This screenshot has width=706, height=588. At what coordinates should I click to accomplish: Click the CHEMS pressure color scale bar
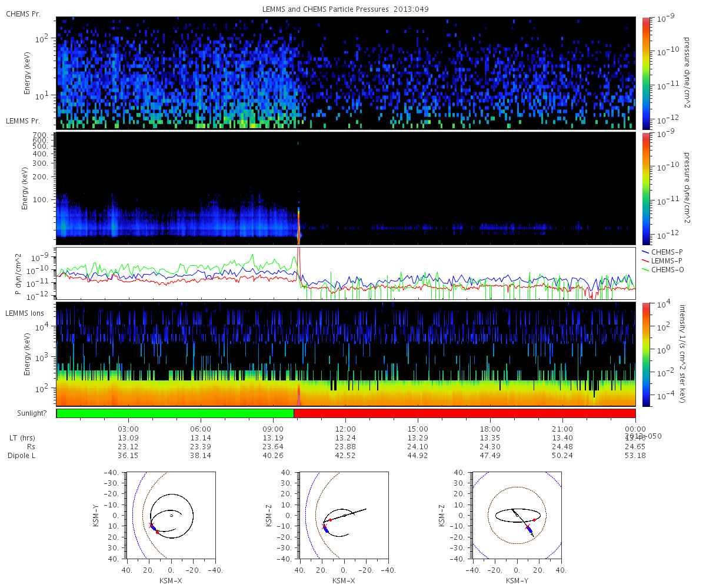coord(646,73)
